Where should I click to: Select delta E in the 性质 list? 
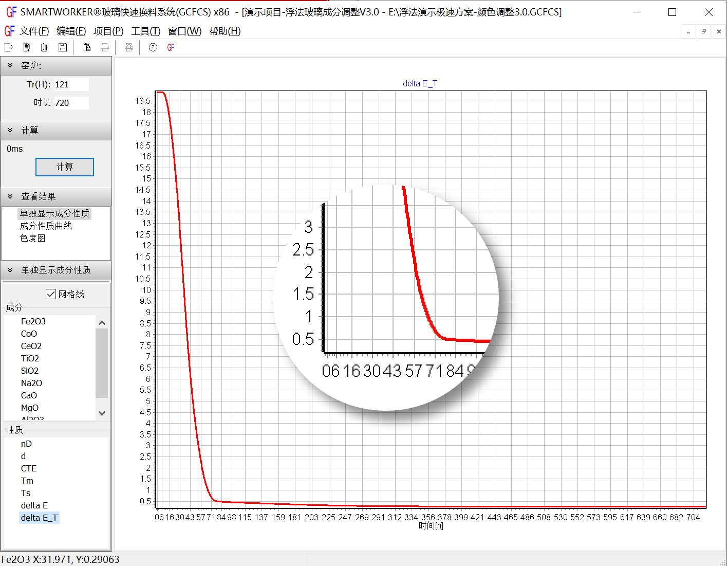(34, 505)
